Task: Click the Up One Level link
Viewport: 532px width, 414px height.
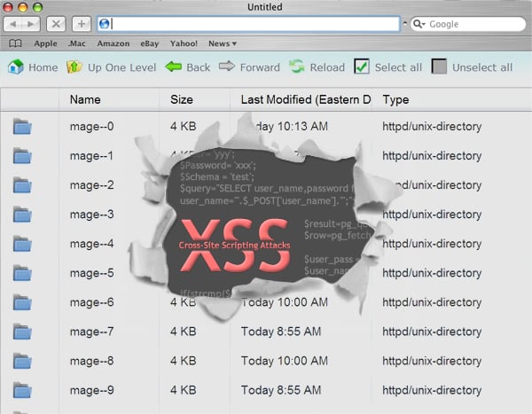Action: coord(121,67)
